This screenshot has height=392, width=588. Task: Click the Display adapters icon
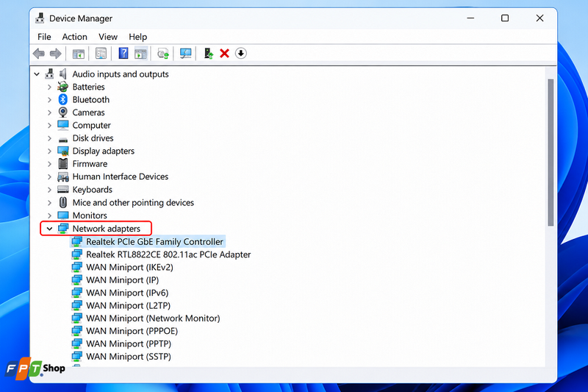tap(63, 151)
